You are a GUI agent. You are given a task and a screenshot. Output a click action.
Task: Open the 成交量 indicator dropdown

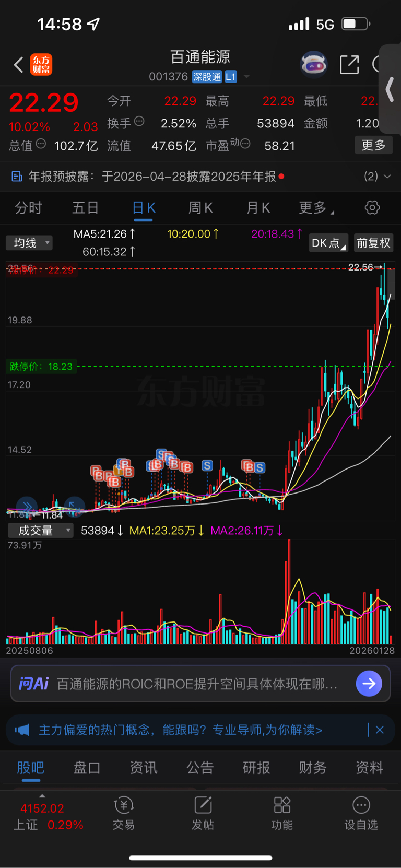coord(40,531)
